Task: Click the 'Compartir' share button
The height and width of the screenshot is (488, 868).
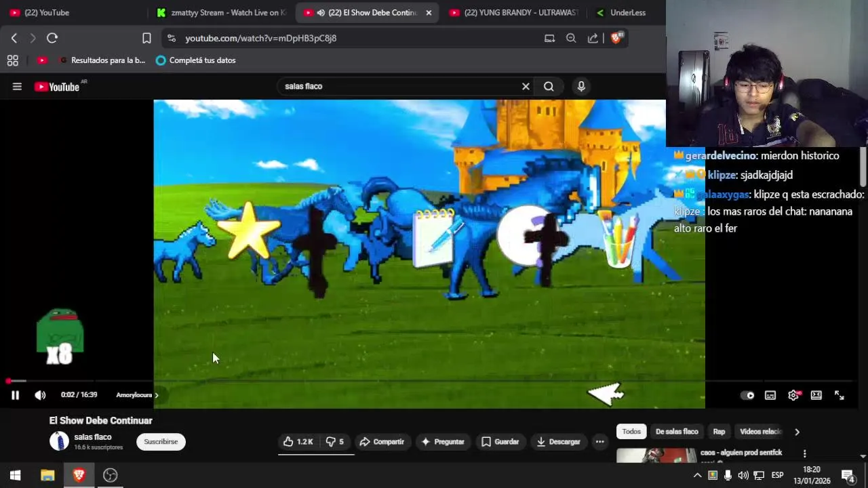Action: 382,442
